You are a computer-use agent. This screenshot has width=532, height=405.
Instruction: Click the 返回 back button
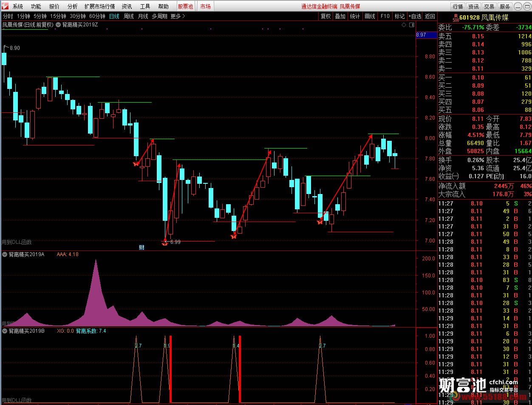(x=430, y=16)
